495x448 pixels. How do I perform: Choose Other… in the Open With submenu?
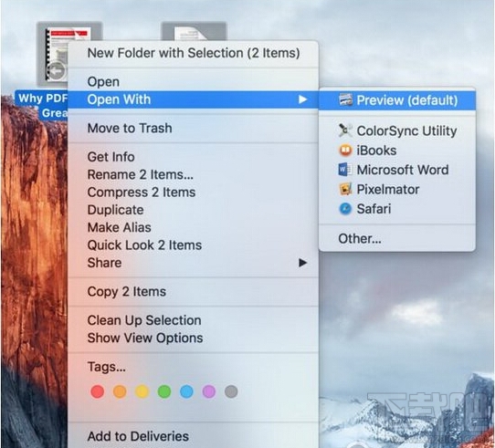397,238
